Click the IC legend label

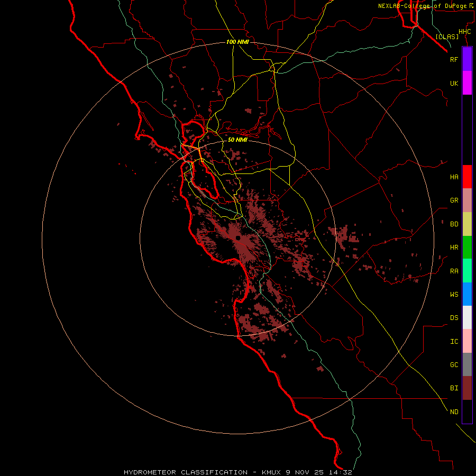point(454,342)
